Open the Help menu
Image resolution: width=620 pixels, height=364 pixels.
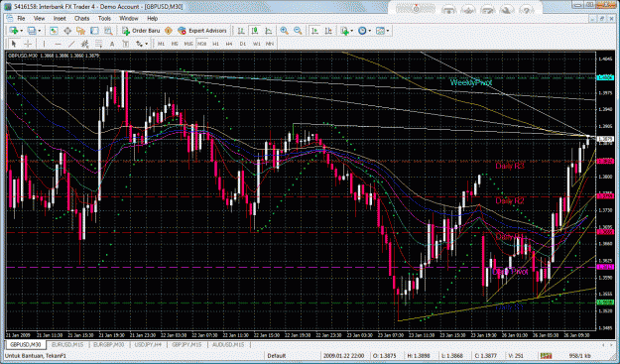[x=152, y=18]
